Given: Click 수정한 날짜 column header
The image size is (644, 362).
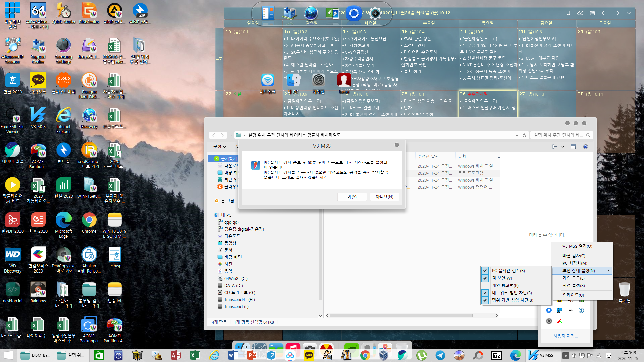Looking at the screenshot, I should (x=428, y=156).
